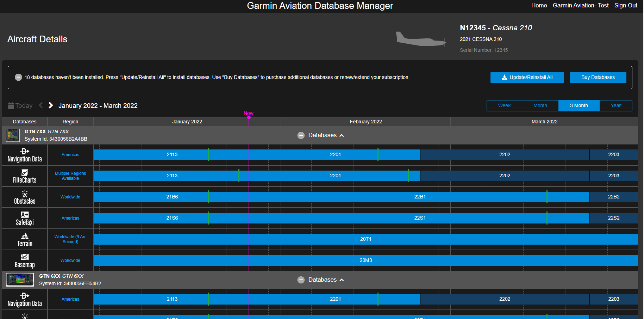
Task: Click the calendar Today icon
Action: click(11, 106)
